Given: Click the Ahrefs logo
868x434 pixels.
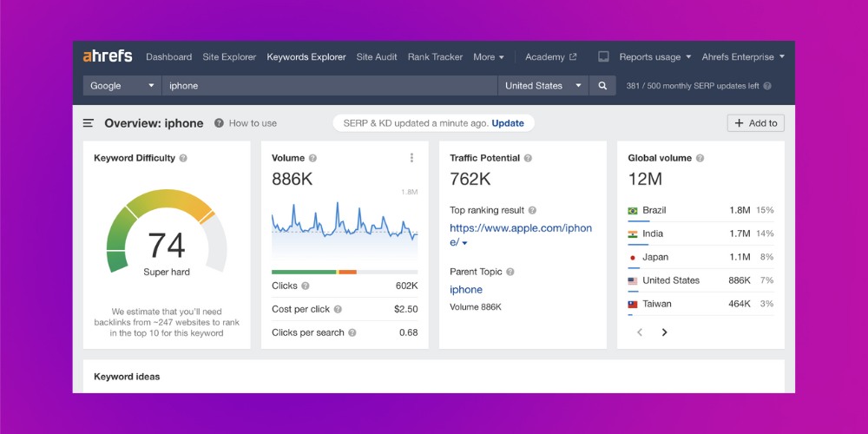Looking at the screenshot, I should tap(108, 56).
